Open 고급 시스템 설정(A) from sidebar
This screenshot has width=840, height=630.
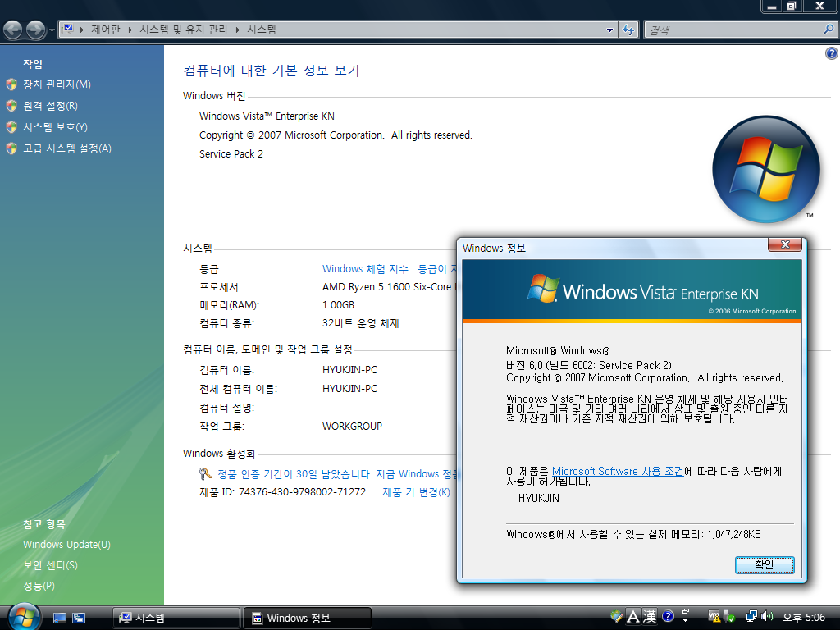67,148
